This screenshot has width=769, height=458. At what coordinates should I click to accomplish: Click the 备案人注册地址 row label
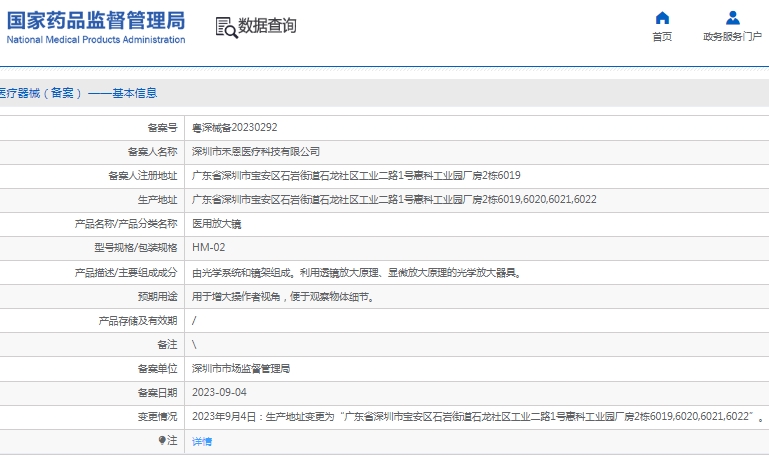point(143,176)
